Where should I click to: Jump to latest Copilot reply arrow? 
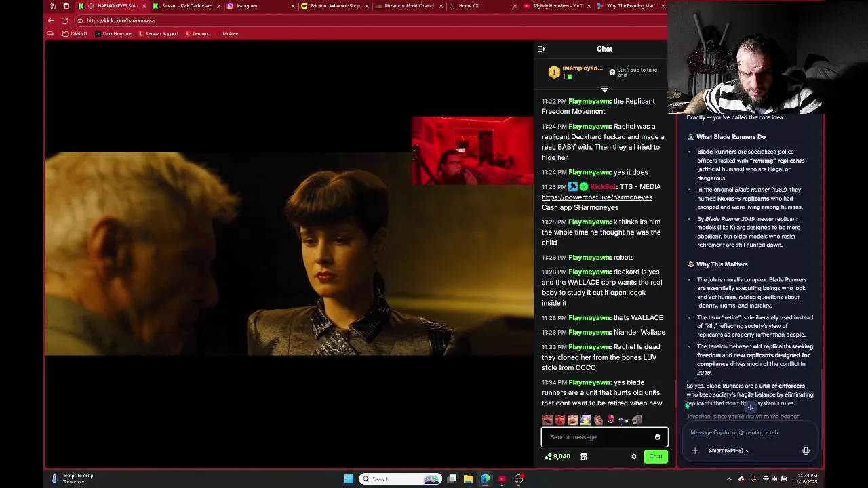(x=750, y=407)
